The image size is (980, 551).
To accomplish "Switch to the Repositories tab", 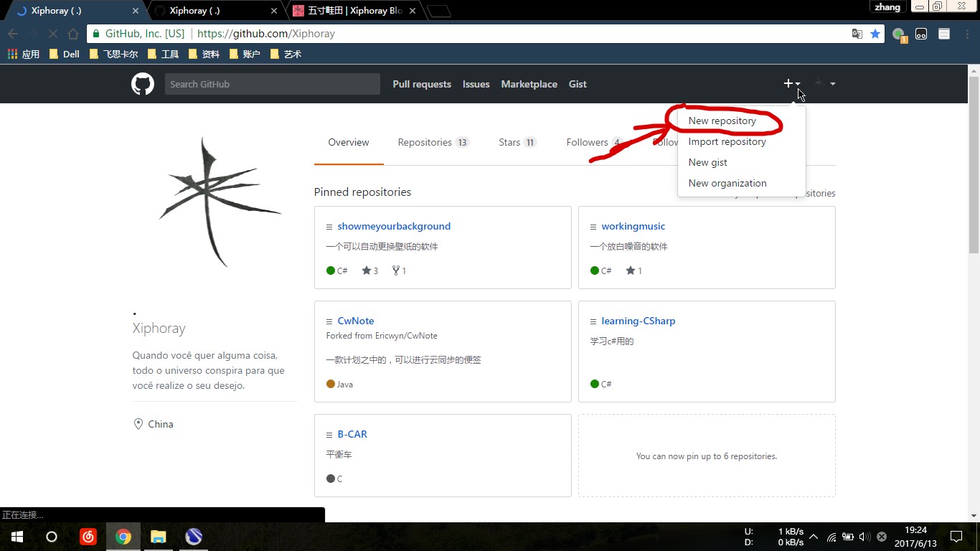I will pos(433,142).
